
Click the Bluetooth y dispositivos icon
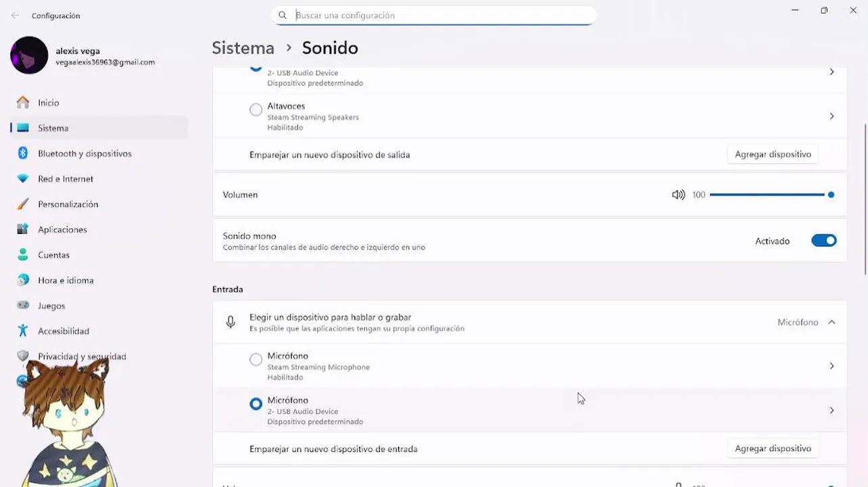point(23,154)
